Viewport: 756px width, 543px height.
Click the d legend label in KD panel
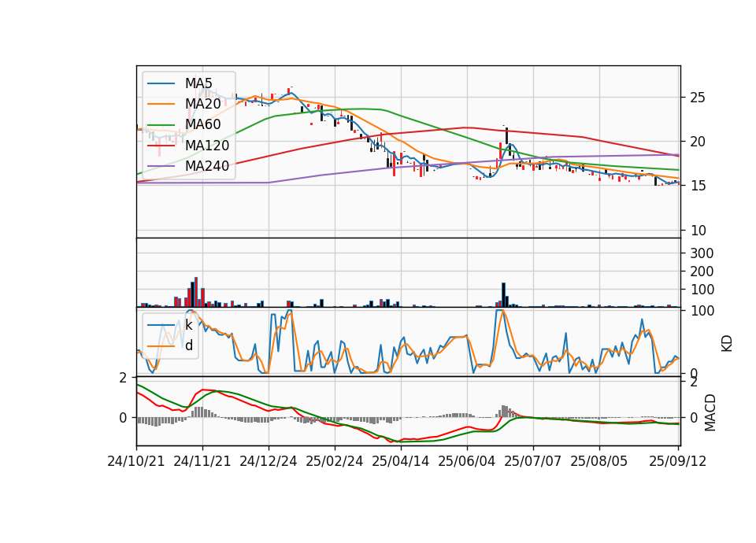click(x=189, y=345)
